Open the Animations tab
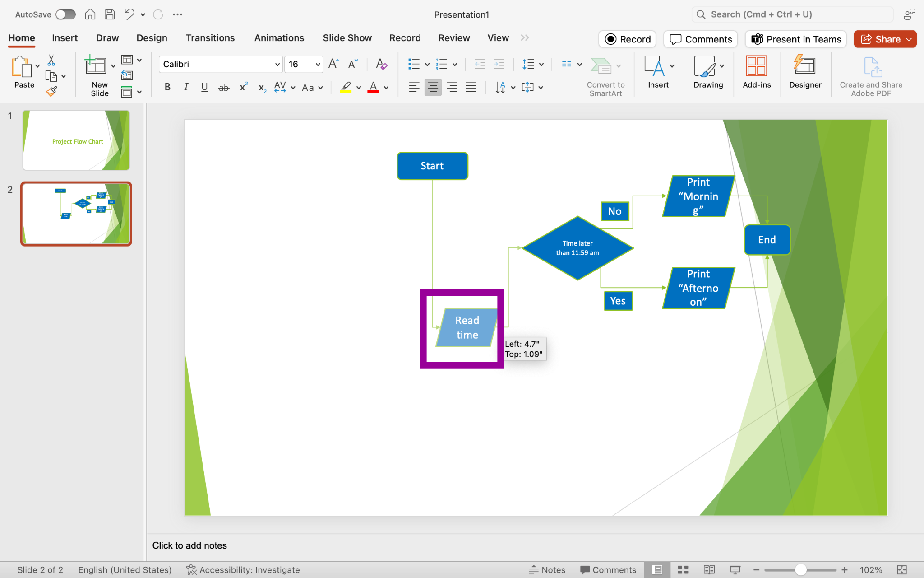 tap(279, 38)
